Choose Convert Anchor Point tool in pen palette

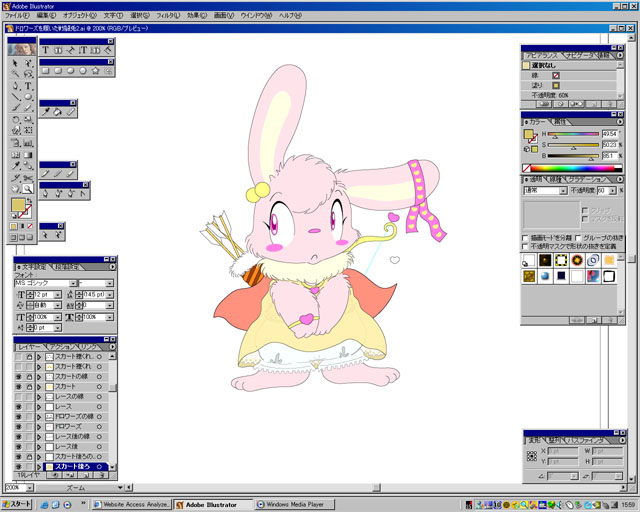pyautogui.click(x=83, y=194)
